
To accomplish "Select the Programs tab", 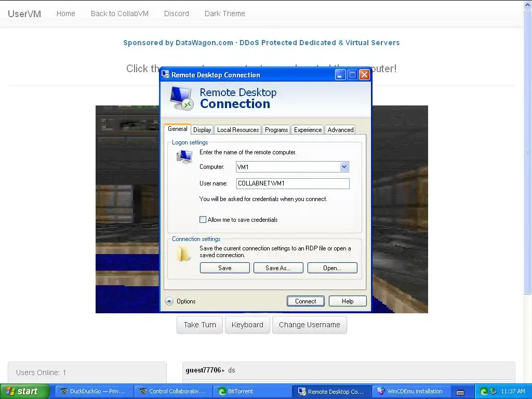I will tap(276, 129).
